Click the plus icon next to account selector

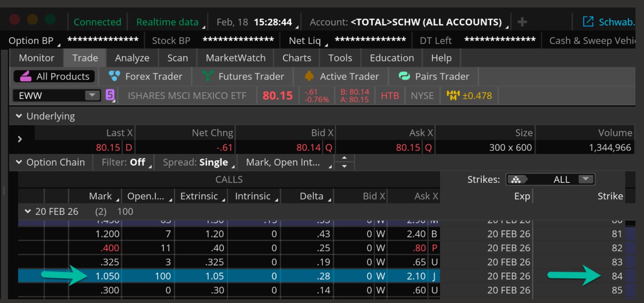point(522,22)
